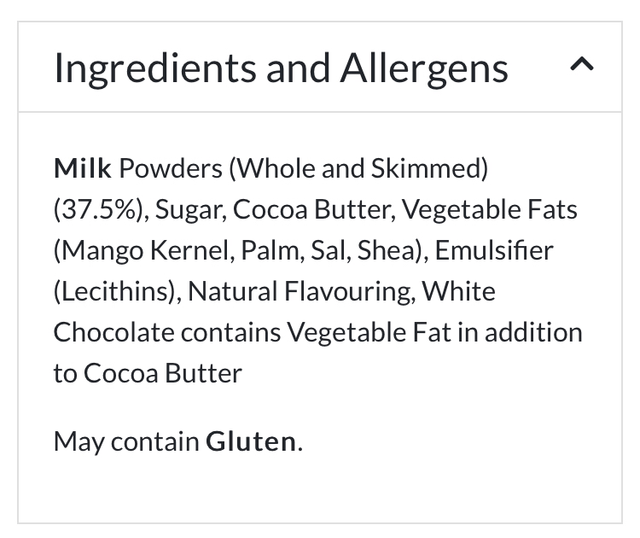Click the words "May contain"

tap(126, 440)
